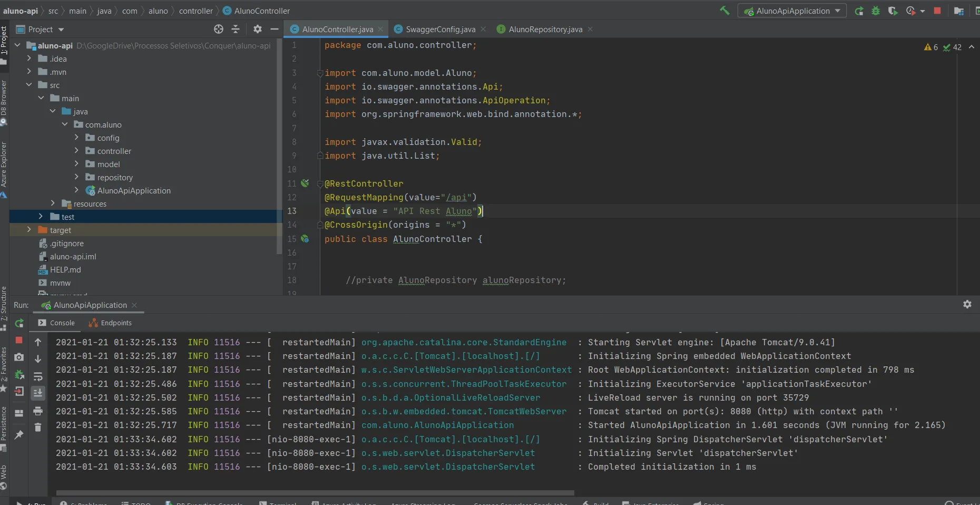Image resolution: width=980 pixels, height=505 pixels.
Task: Toggle the pin tab icon in Run panel
Action: point(19,435)
